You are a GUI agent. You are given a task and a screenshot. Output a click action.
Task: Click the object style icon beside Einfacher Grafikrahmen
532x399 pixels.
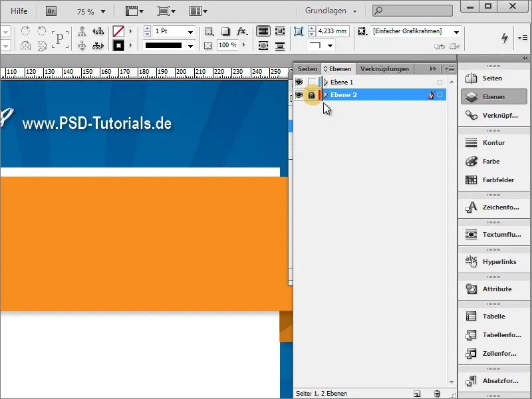point(362,31)
